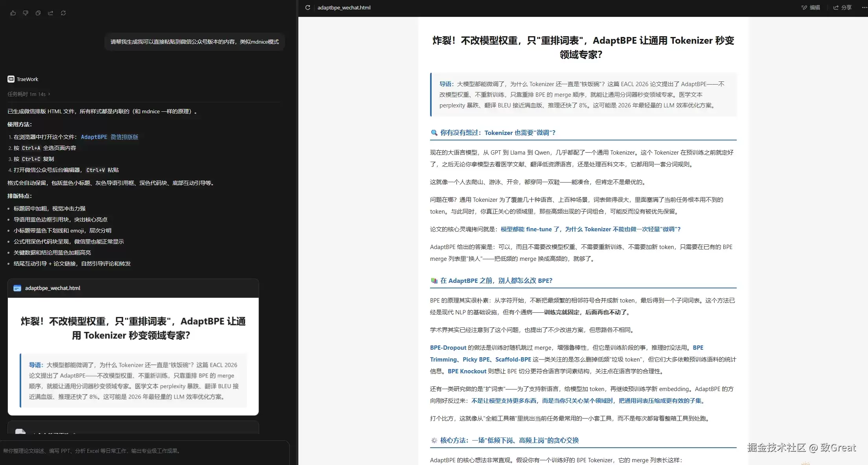Open the AdaptBPE 微信排版版 file link
This screenshot has width=868, height=465.
click(109, 137)
